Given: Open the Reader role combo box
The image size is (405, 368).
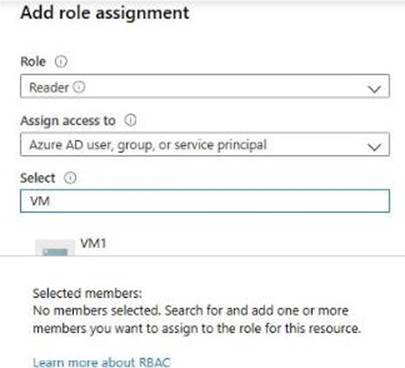Looking at the screenshot, I should coord(205,86).
